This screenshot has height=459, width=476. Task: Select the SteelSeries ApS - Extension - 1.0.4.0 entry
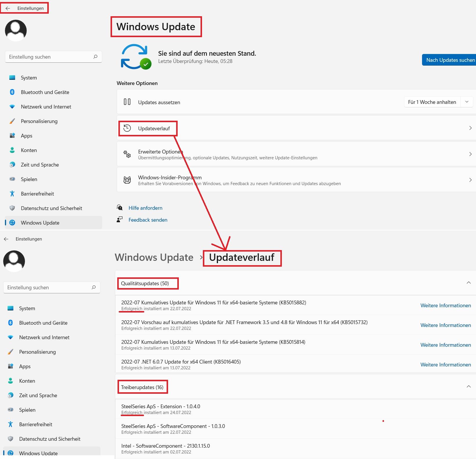pyautogui.click(x=295, y=409)
